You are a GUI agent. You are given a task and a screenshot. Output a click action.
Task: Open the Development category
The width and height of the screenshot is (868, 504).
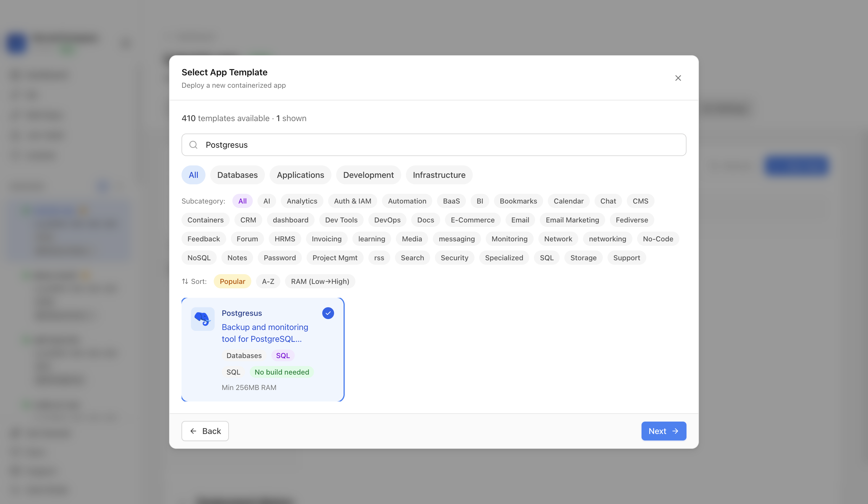368,175
